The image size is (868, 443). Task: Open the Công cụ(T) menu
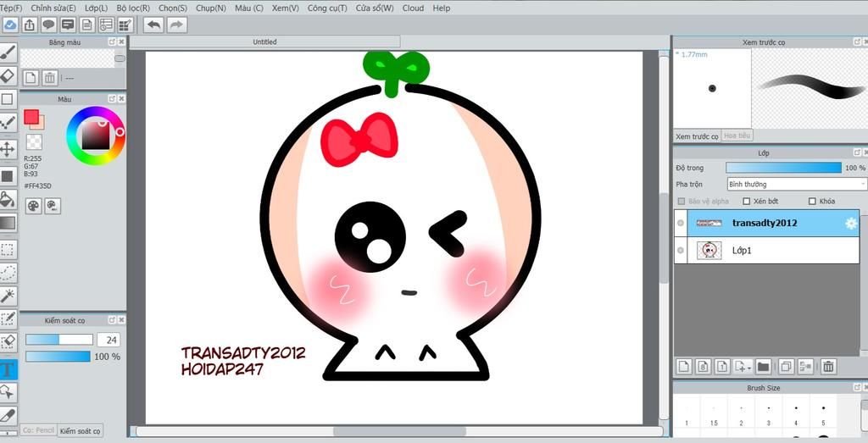(x=327, y=8)
